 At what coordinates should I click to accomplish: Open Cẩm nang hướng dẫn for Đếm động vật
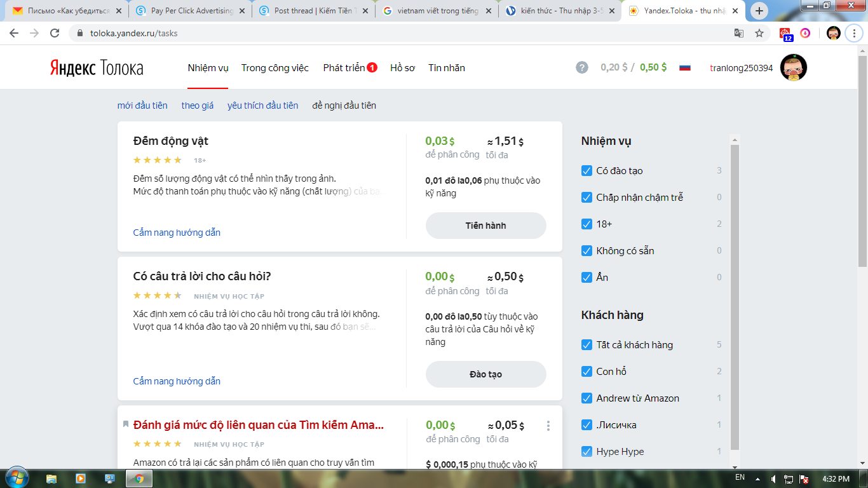coord(177,233)
